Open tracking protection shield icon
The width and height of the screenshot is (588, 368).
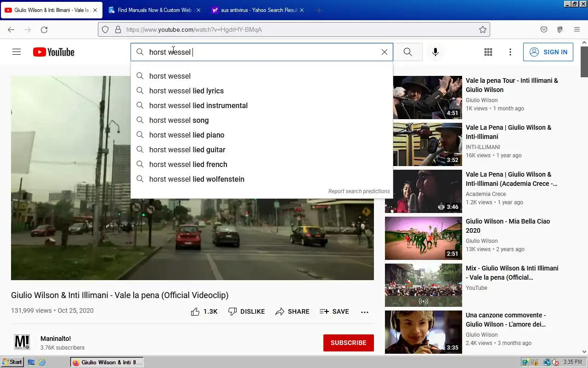tap(105, 29)
